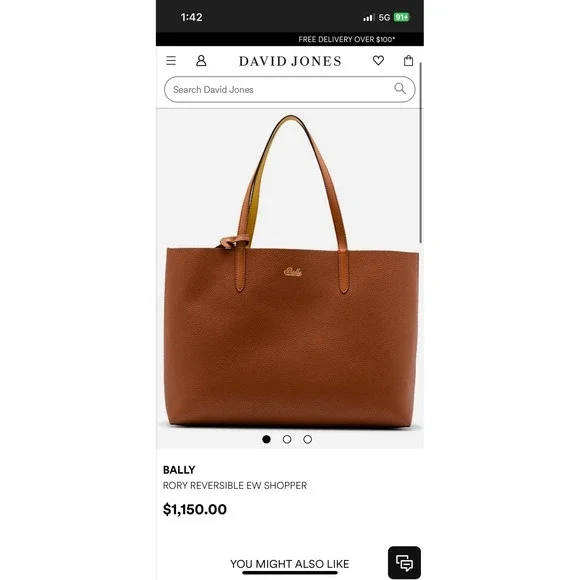Open the live chat icon
The image size is (580, 580).
[x=404, y=563]
